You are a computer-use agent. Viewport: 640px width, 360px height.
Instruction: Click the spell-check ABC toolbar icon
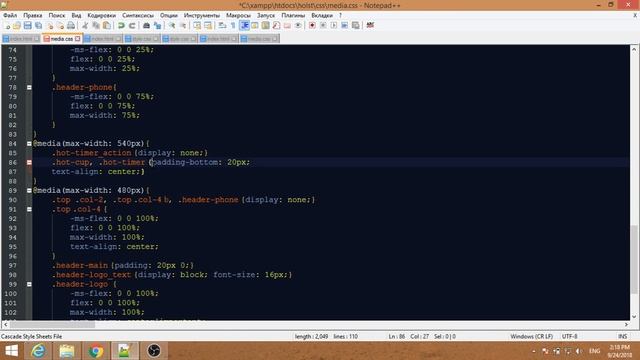coord(370,26)
